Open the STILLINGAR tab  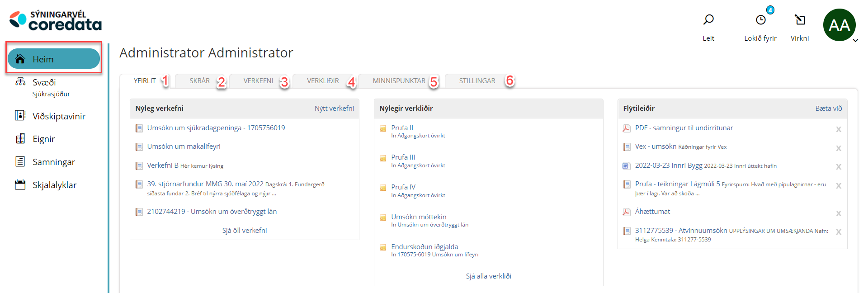(x=477, y=81)
